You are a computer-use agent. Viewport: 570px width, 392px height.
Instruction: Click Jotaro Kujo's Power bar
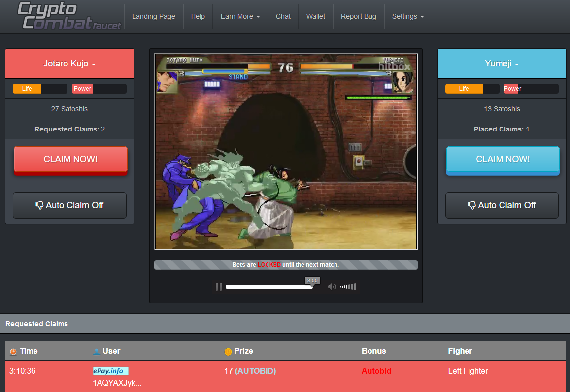(99, 89)
